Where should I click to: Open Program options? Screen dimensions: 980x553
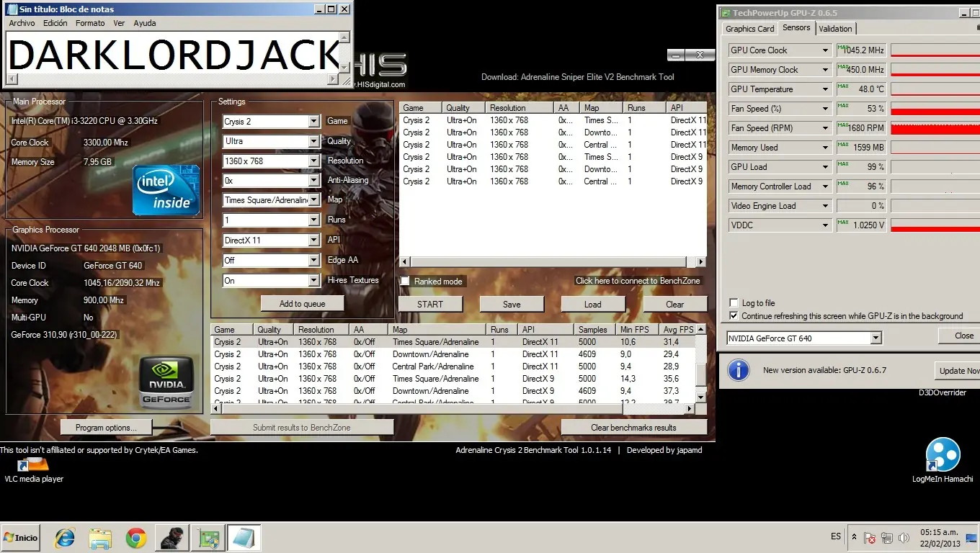point(106,428)
